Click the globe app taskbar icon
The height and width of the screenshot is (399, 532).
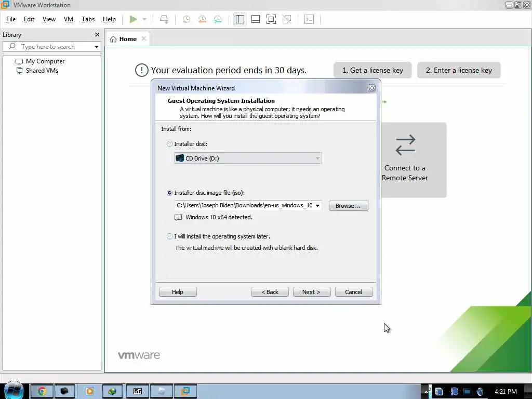pyautogui.click(x=112, y=391)
